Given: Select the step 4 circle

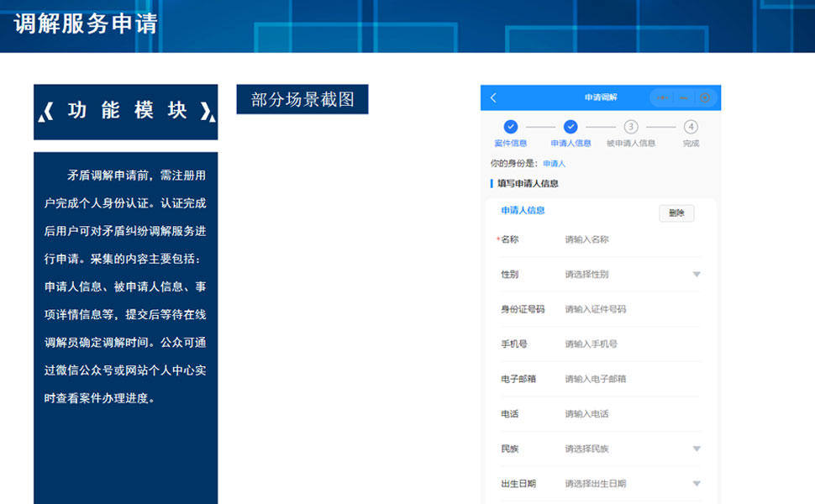Looking at the screenshot, I should point(691,127).
